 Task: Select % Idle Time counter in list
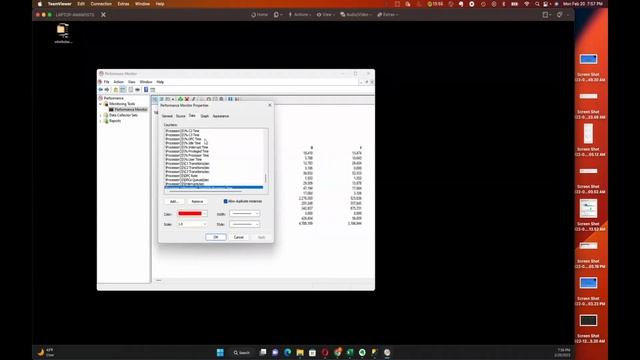point(183,143)
